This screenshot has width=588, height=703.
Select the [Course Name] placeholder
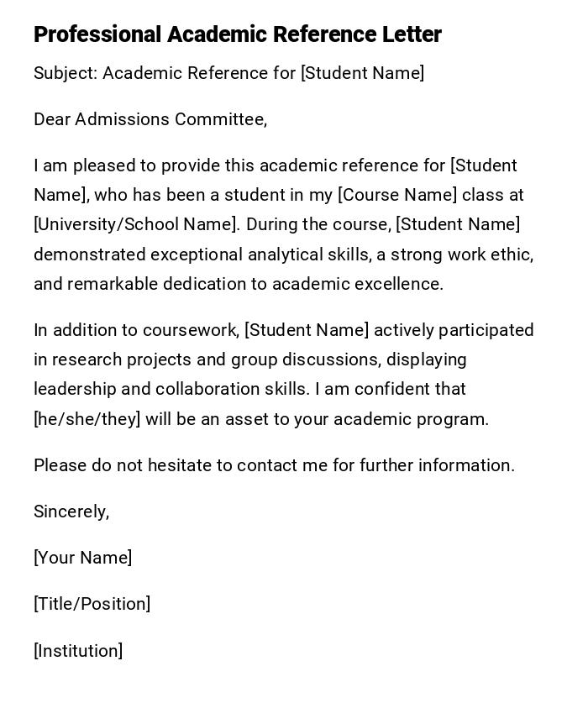[397, 195]
